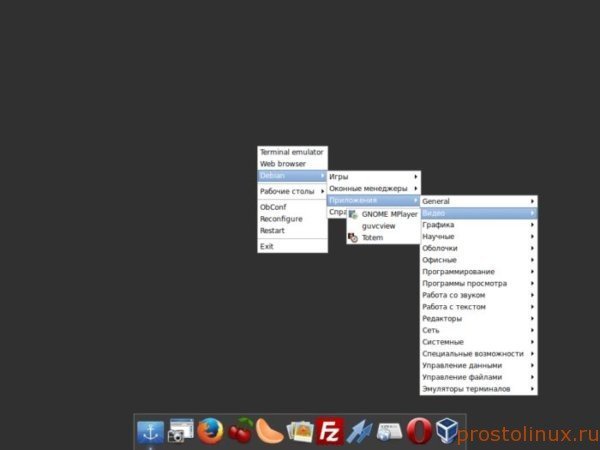Open Программы просмотра category
This screenshot has width=600, height=450.
tap(478, 284)
